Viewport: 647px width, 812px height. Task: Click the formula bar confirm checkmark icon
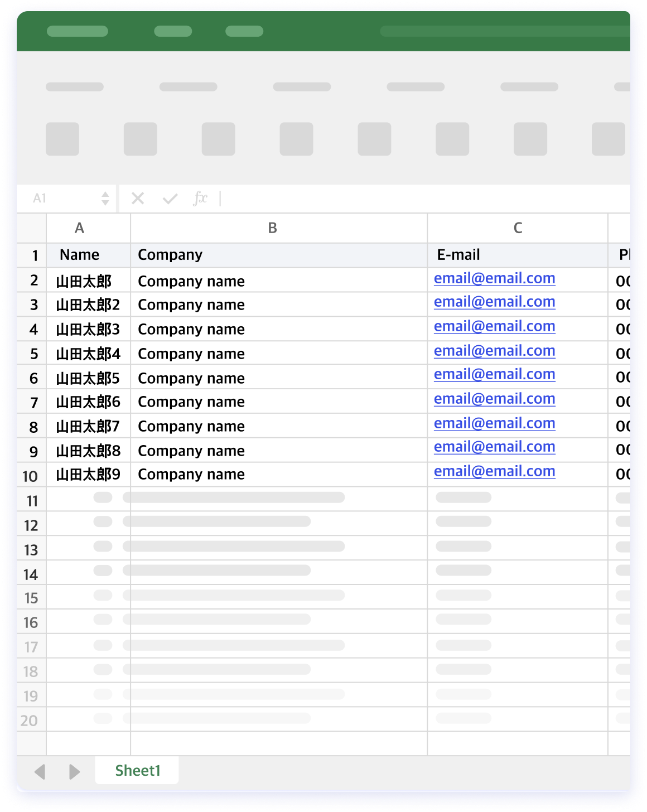point(170,199)
